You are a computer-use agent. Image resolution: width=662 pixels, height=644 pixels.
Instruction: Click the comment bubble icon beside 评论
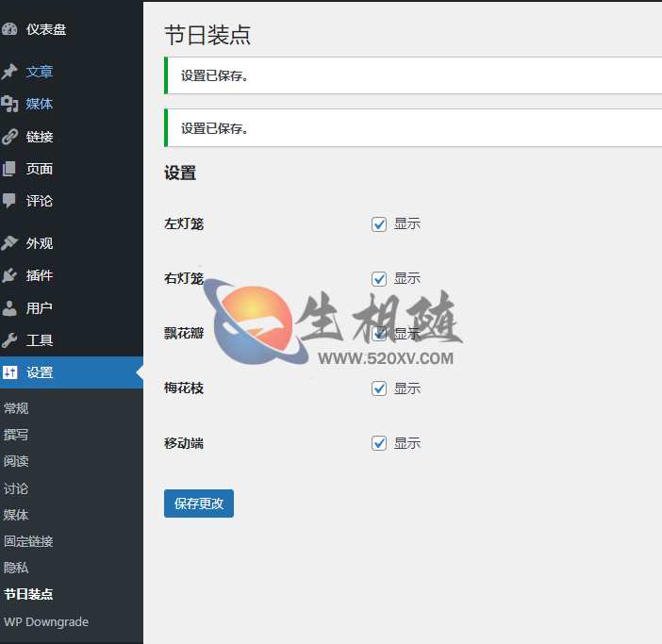[x=9, y=201]
